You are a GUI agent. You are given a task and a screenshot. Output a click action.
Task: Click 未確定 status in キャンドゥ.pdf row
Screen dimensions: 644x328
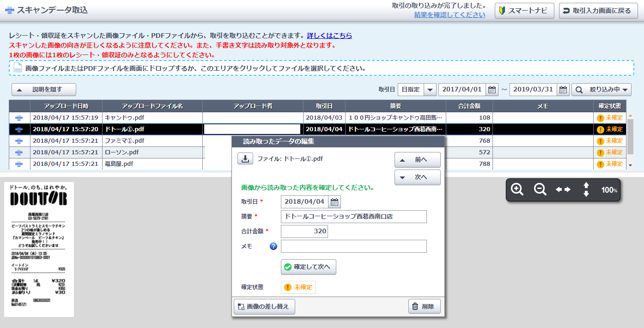(610, 118)
